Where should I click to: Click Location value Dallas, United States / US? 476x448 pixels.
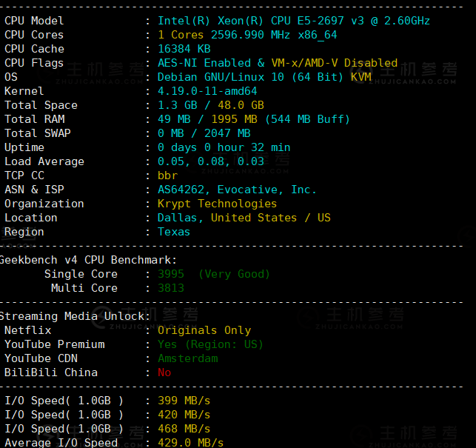tap(244, 218)
